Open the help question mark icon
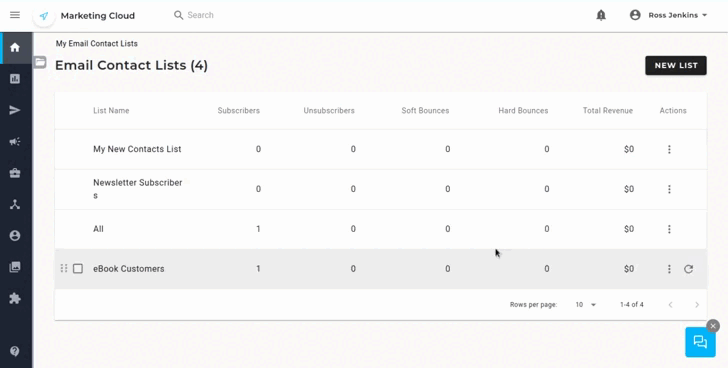Image resolution: width=728 pixels, height=368 pixels. click(15, 351)
